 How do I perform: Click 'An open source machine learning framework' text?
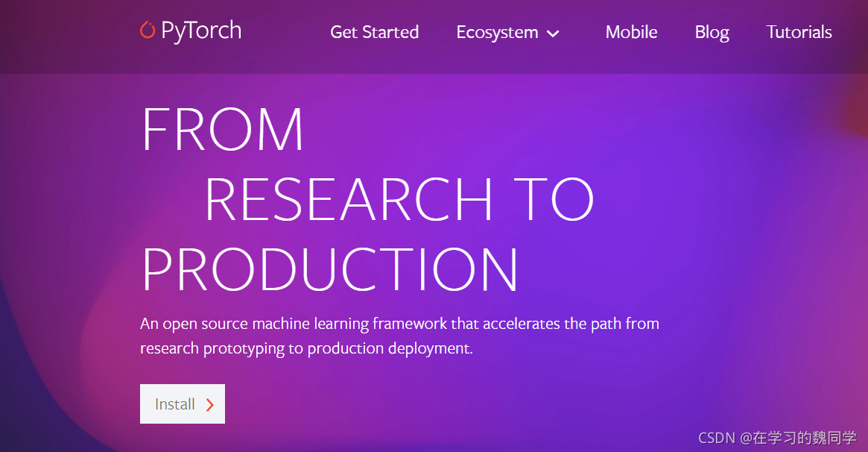[294, 324]
